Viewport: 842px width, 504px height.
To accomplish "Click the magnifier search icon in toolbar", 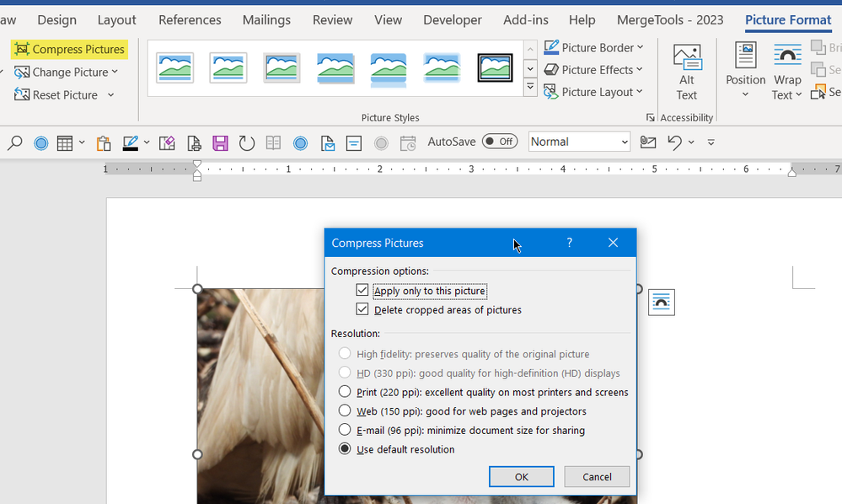I will (14, 142).
